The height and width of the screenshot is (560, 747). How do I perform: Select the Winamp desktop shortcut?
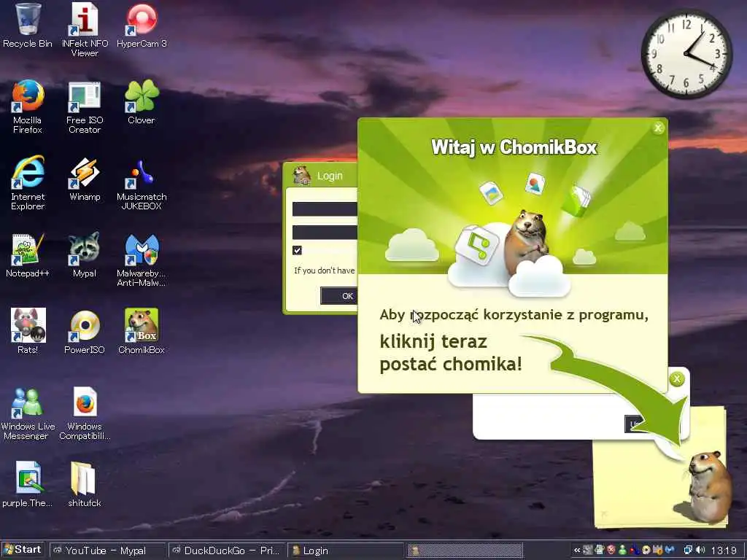(x=85, y=178)
